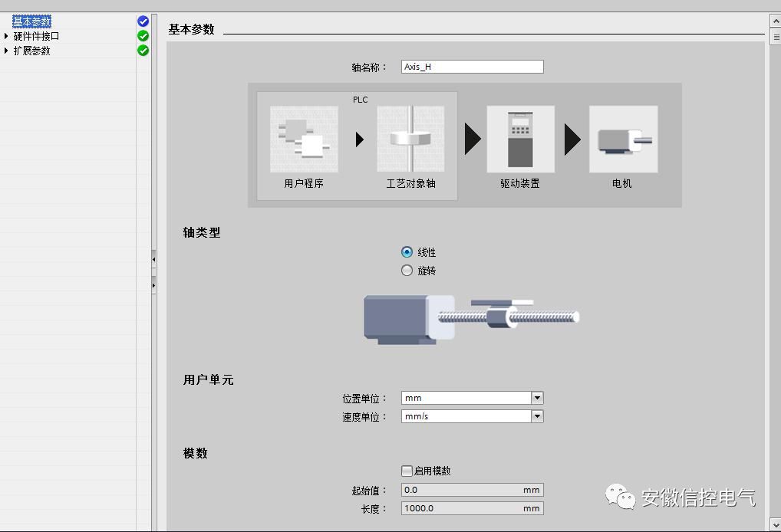Click the 用户程序 icon in the PLC diagram
Viewport: 781px width, 532px height.
click(x=303, y=140)
